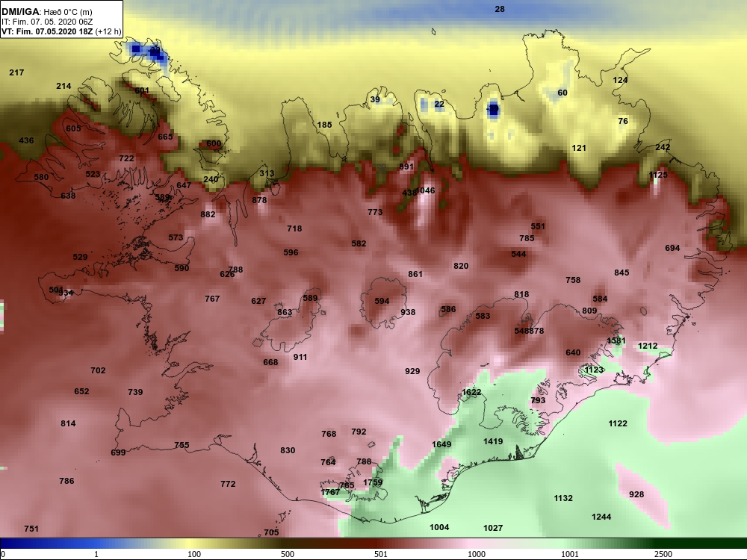This screenshot has width=747, height=560.
Task: Click the map value 705
Action: 272,532
